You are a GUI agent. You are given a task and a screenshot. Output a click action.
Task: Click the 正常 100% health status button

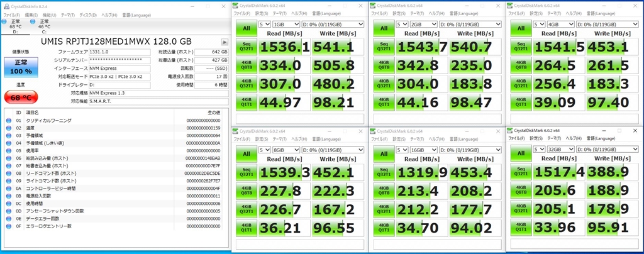pyautogui.click(x=21, y=68)
